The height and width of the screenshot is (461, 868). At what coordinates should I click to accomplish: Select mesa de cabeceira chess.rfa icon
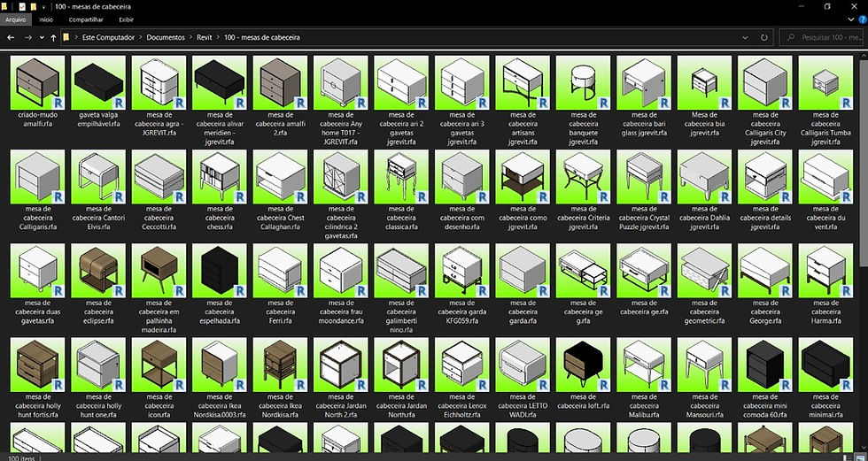point(220,176)
